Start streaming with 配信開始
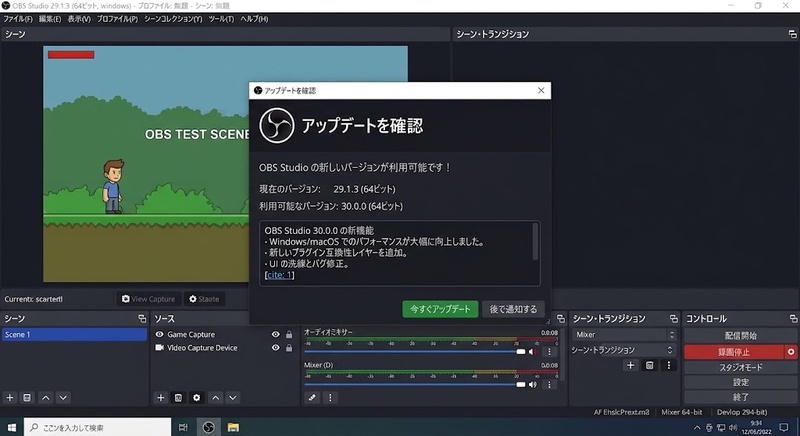 740,336
